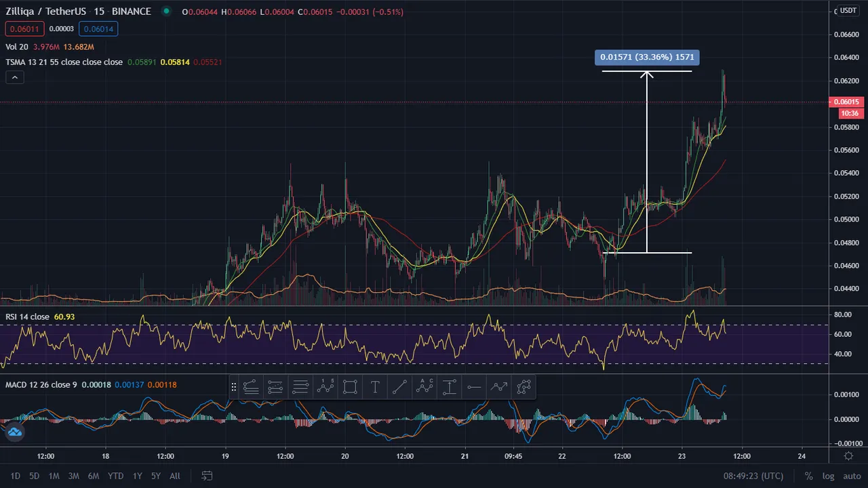
Task: Collapse the indicator legend with chevron button
Action: [14, 78]
